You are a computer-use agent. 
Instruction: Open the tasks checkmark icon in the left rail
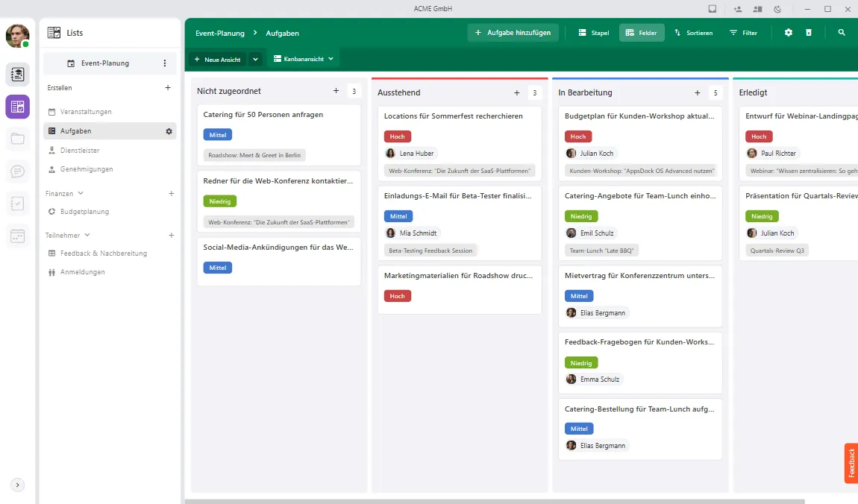[x=17, y=204]
